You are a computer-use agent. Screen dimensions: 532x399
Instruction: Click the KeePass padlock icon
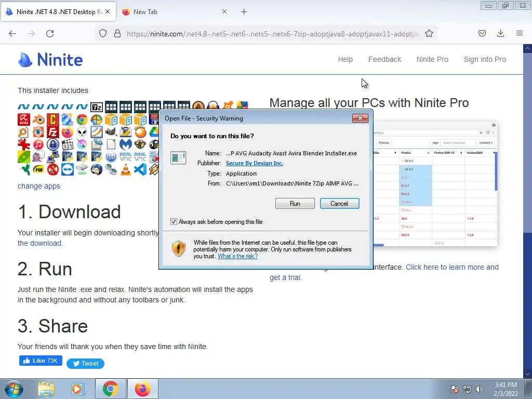pyautogui.click(x=53, y=144)
